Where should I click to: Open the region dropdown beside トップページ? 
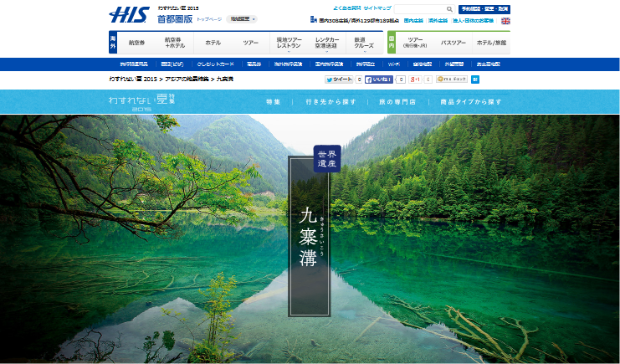pyautogui.click(x=242, y=19)
